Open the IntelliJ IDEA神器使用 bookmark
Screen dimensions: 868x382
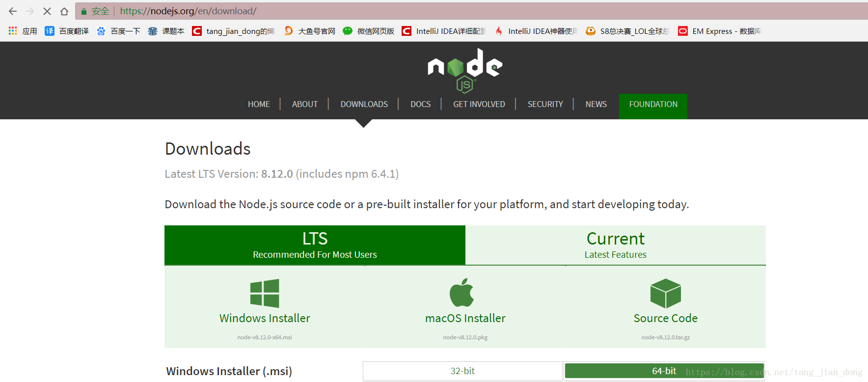(536, 31)
